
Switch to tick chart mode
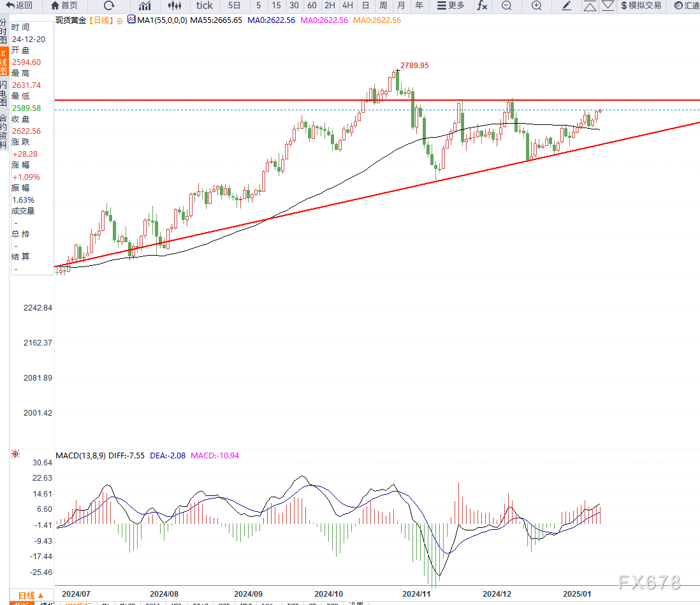click(204, 6)
